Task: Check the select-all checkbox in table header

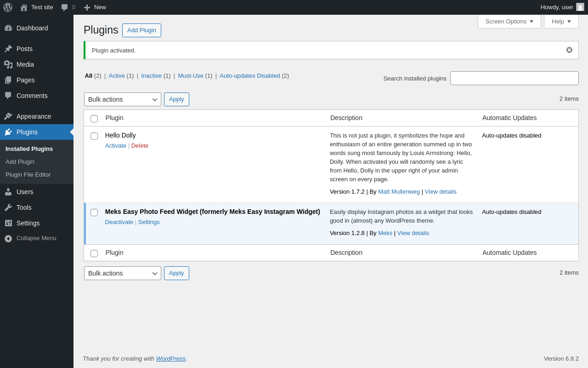Action: point(94,119)
